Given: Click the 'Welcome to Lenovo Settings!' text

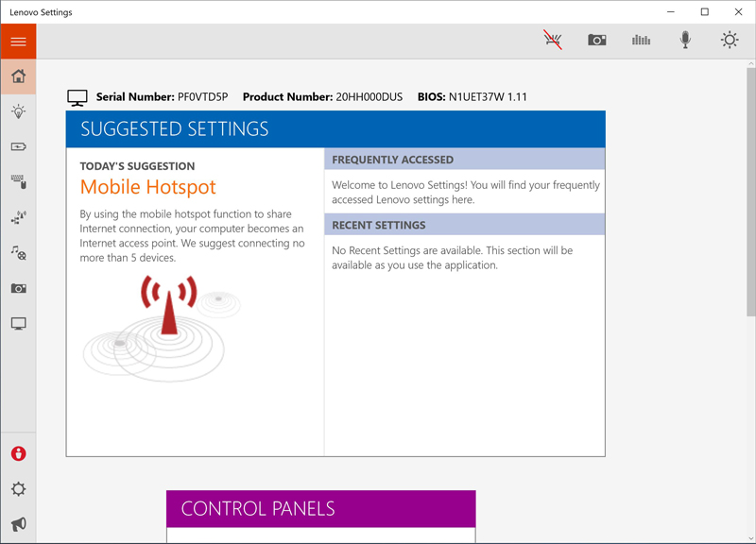Looking at the screenshot, I should tap(466, 193).
